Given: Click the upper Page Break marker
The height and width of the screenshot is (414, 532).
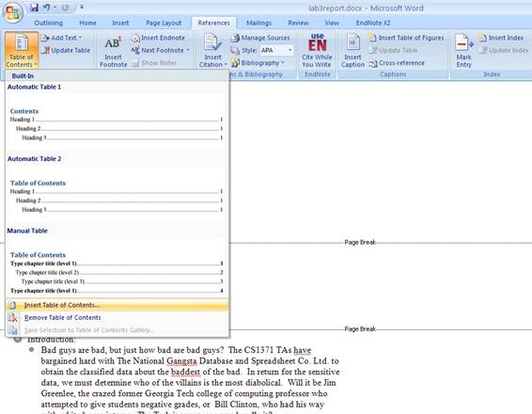Looking at the screenshot, I should point(360,242).
